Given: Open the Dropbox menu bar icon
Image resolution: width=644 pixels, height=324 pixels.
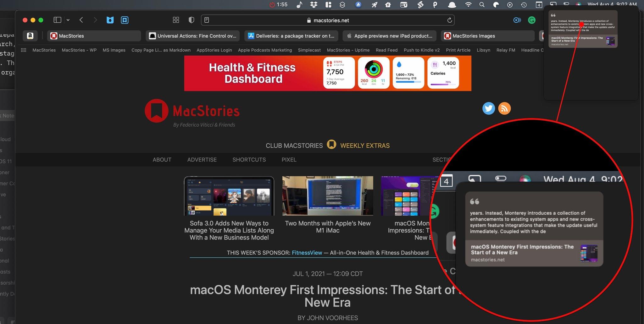Looking at the screenshot, I should point(314,4).
